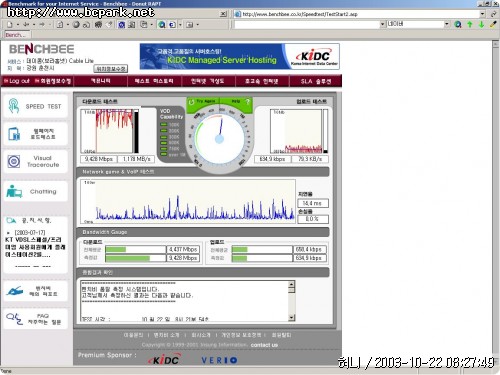
Task: Click the gray globe ball toolbar icon
Action: point(76,25)
